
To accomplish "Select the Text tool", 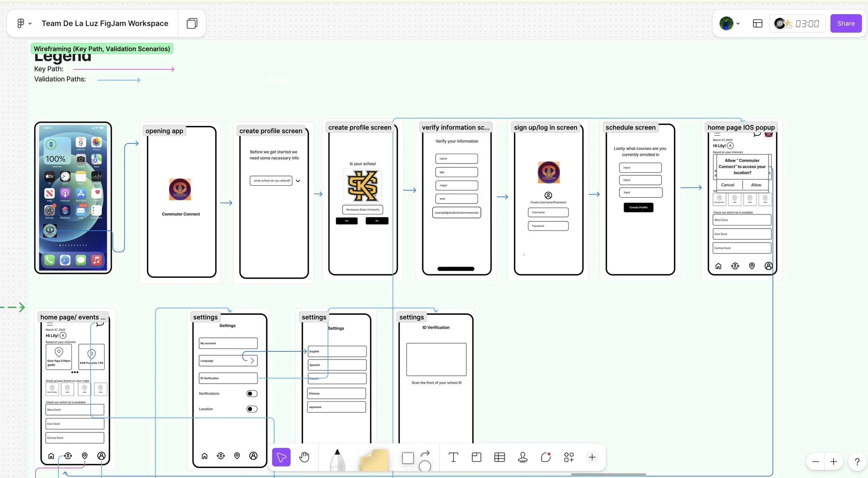I will coord(453,457).
